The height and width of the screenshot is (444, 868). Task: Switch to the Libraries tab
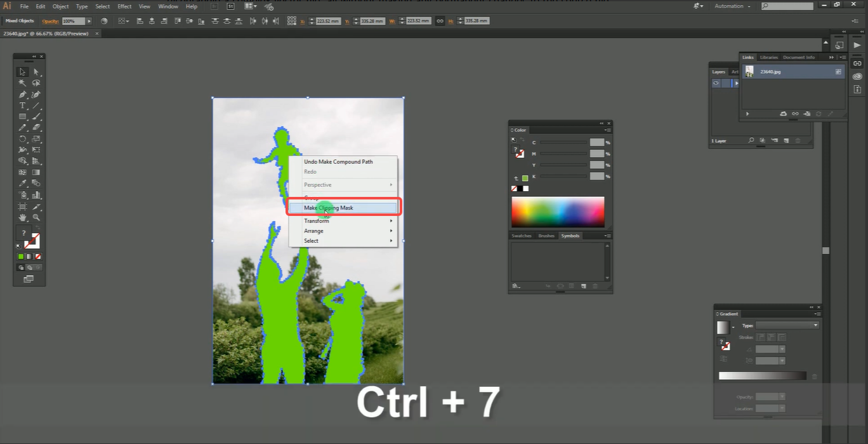pos(768,57)
